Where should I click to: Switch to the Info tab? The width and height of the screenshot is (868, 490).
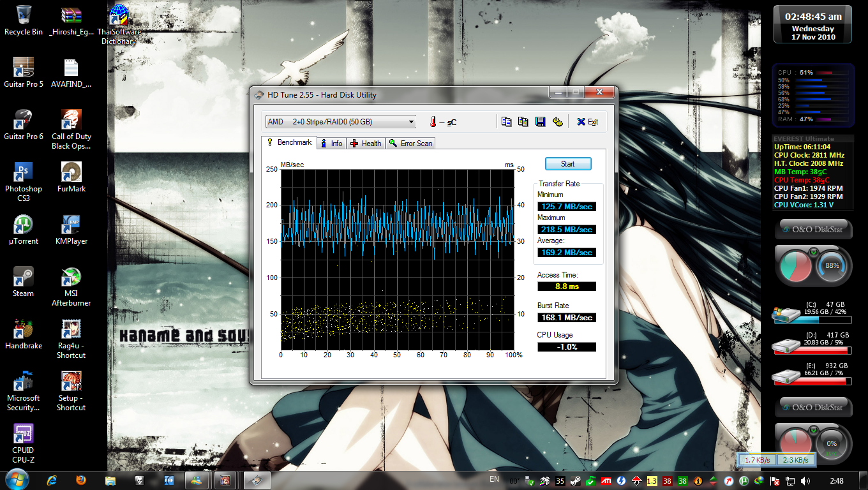[x=331, y=144]
